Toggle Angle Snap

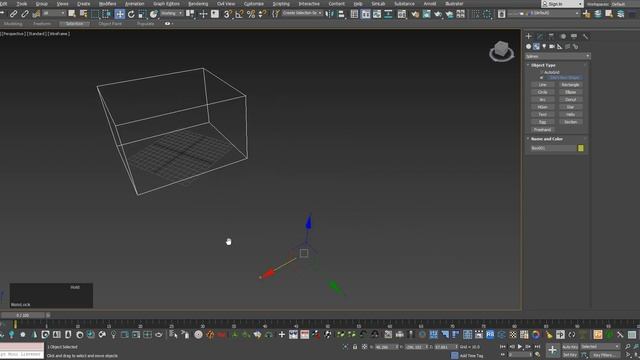(x=239, y=14)
